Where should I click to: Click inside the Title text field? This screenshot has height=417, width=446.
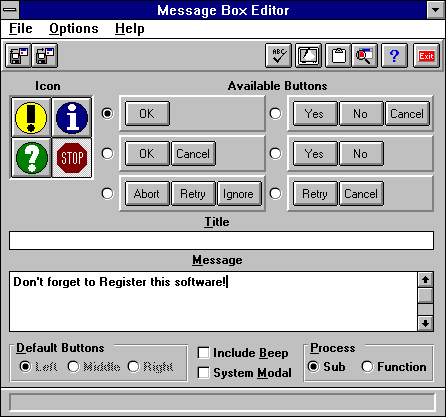[221, 240]
